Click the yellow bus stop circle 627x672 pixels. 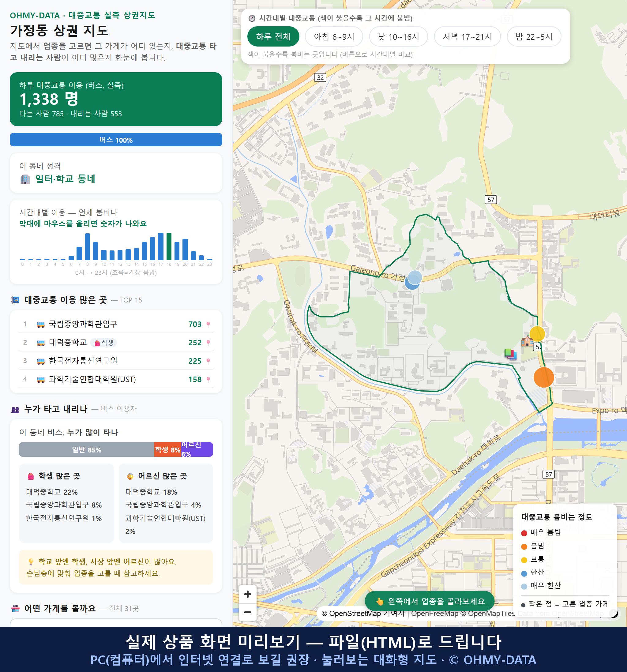pyautogui.click(x=537, y=334)
